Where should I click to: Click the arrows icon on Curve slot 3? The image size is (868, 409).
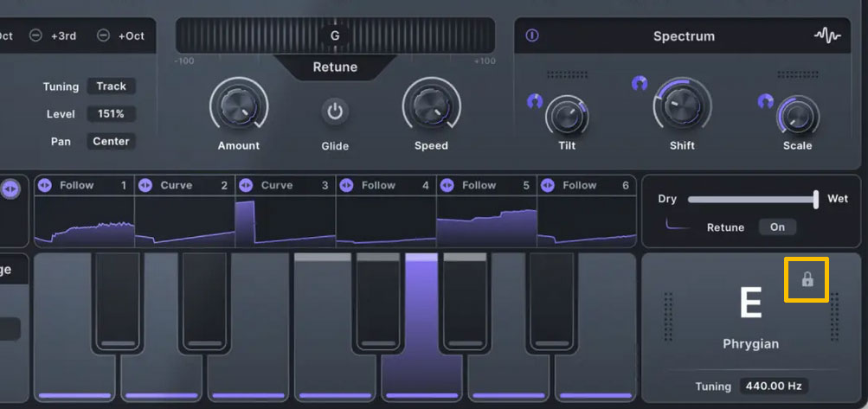coord(246,185)
